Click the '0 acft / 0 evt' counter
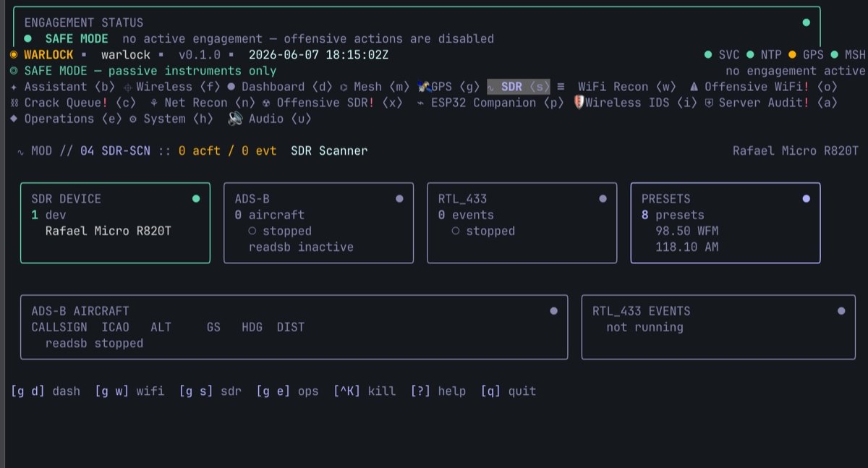This screenshot has height=468, width=868. click(x=228, y=150)
